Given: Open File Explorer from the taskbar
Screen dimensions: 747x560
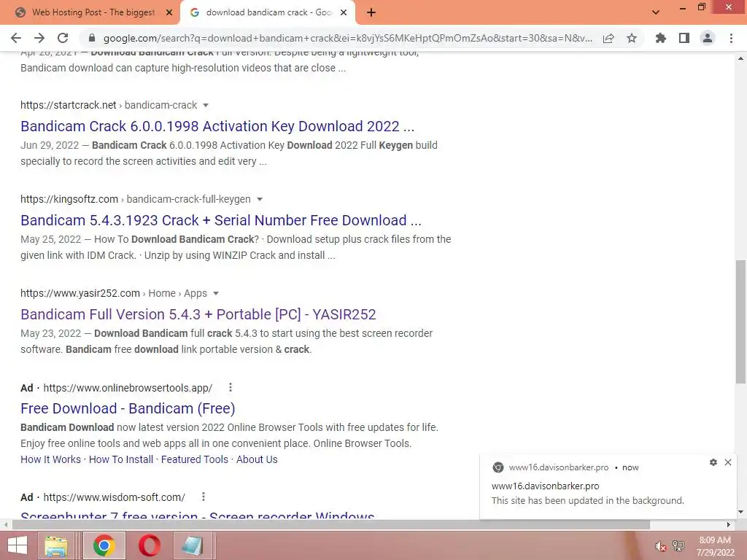Looking at the screenshot, I should (x=55, y=545).
